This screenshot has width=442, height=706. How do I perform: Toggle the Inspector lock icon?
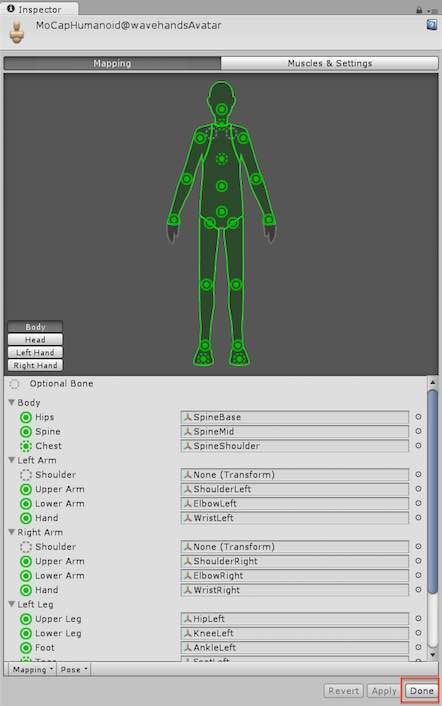(419, 9)
